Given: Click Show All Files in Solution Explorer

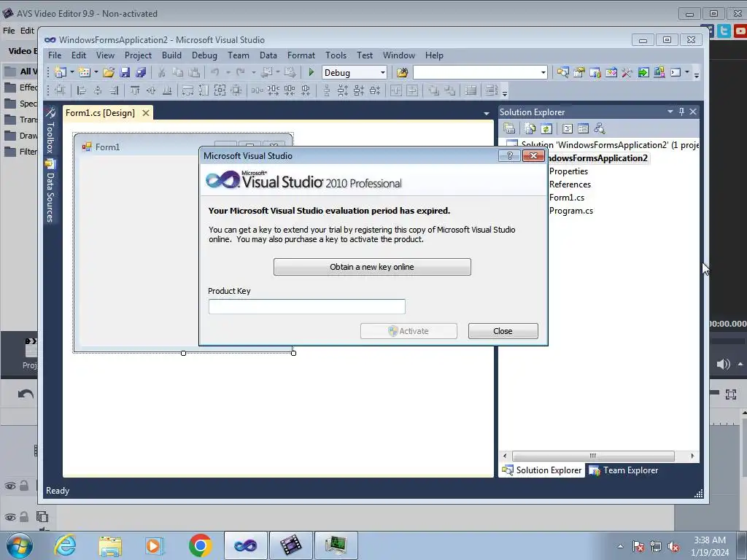Looking at the screenshot, I should click(x=530, y=128).
